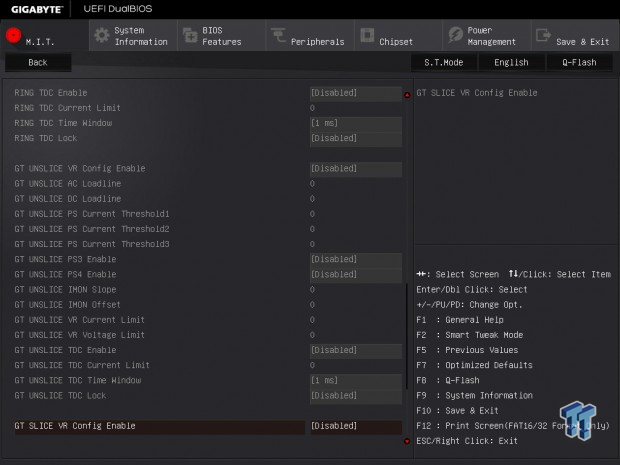This screenshot has height=465, width=620.
Task: Click the System Information gear icon
Action: (102, 36)
